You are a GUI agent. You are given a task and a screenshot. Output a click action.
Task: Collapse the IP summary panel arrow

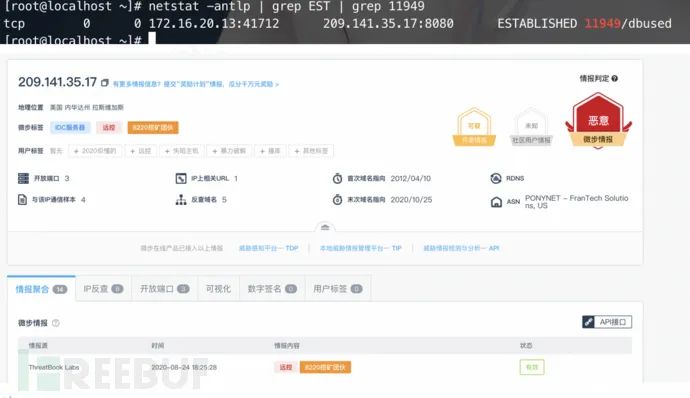tap(325, 228)
